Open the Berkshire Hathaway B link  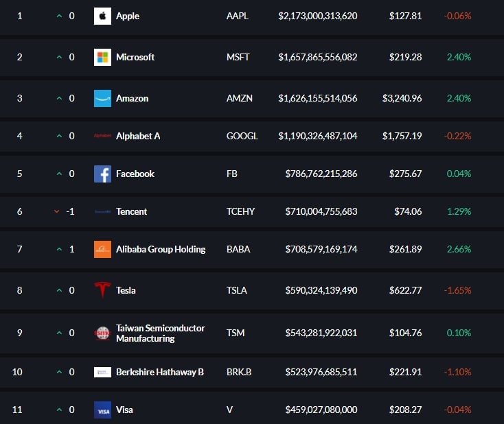point(160,372)
